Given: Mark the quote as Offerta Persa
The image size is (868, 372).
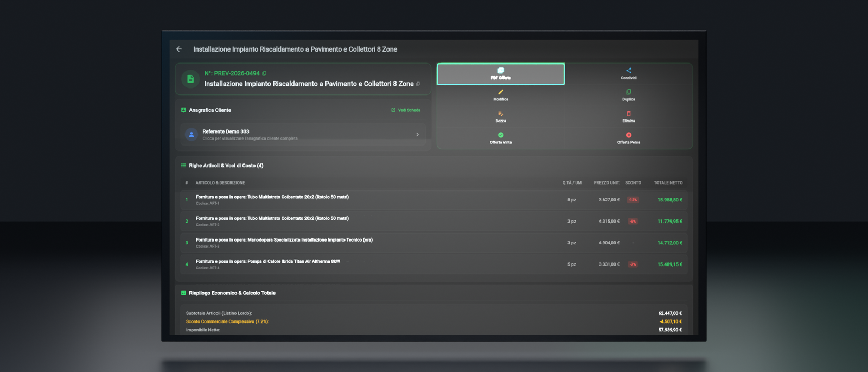Looking at the screenshot, I should pos(629,138).
